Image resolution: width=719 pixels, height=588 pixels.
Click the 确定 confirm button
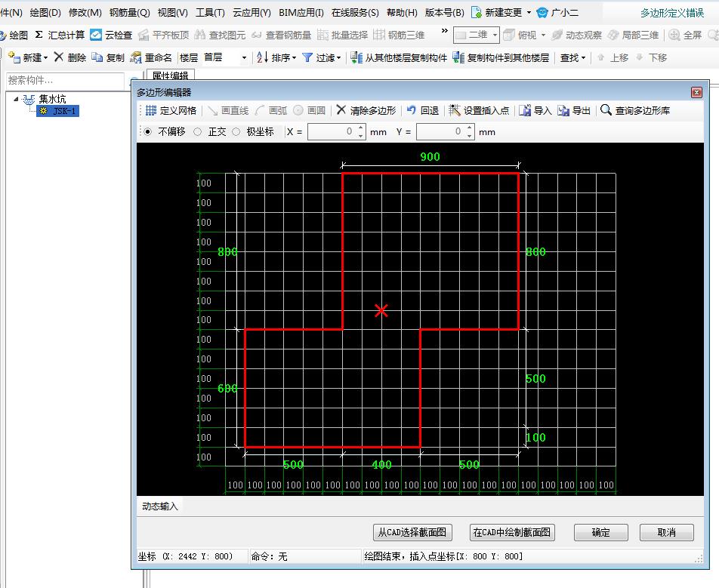(600, 532)
